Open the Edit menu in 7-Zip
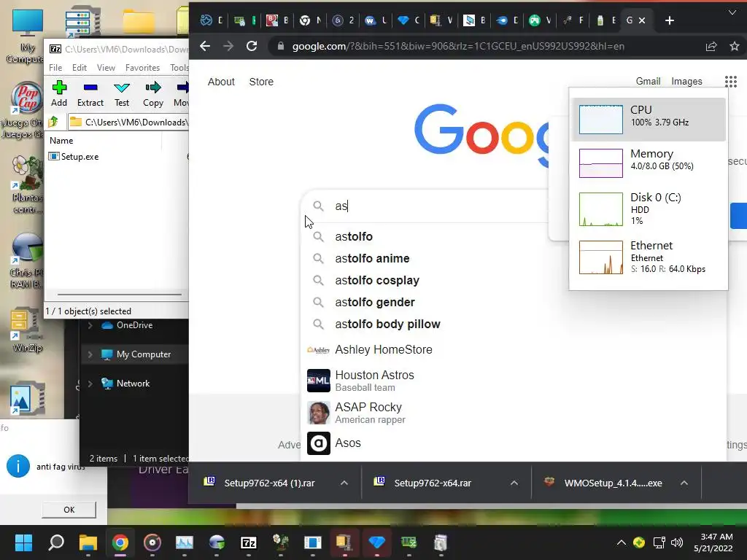Viewport: 747px width, 560px height. click(x=79, y=68)
